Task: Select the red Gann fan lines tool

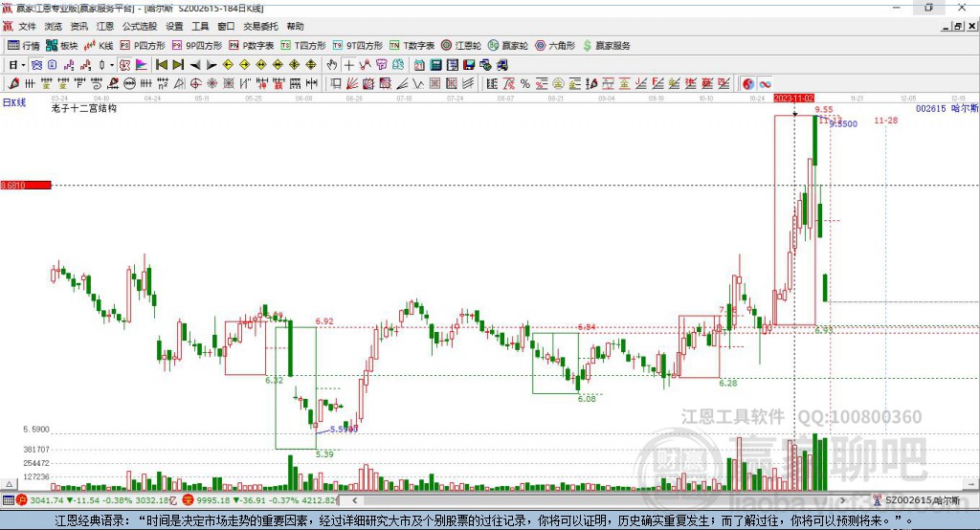Action: 352,84
